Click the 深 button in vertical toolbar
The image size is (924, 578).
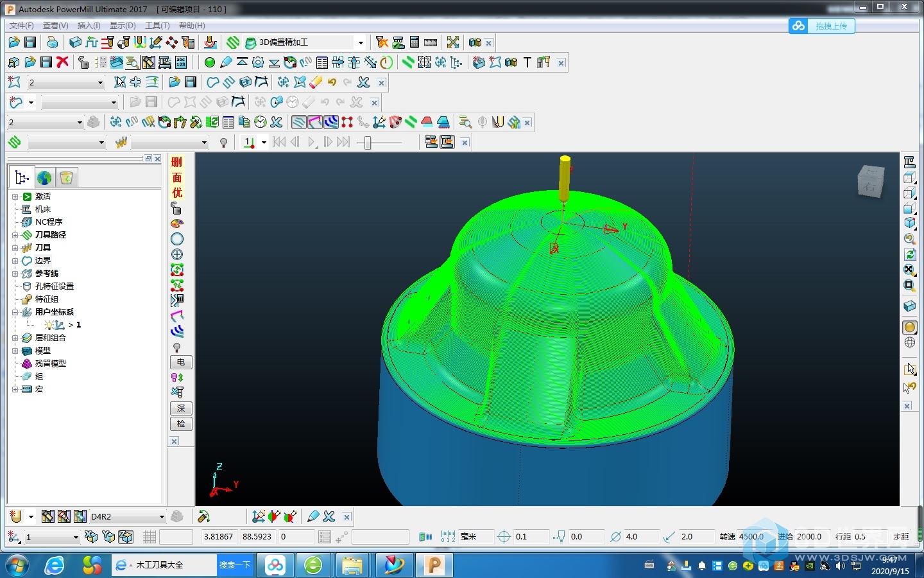click(181, 408)
